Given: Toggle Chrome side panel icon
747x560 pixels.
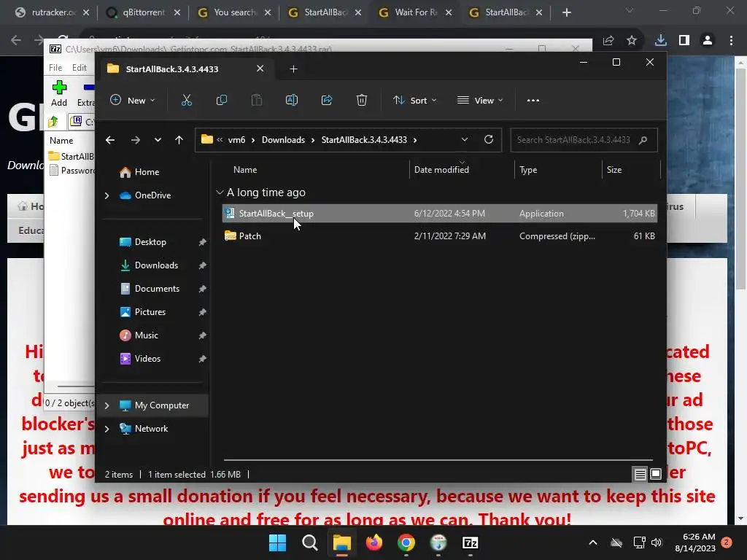Looking at the screenshot, I should (684, 41).
